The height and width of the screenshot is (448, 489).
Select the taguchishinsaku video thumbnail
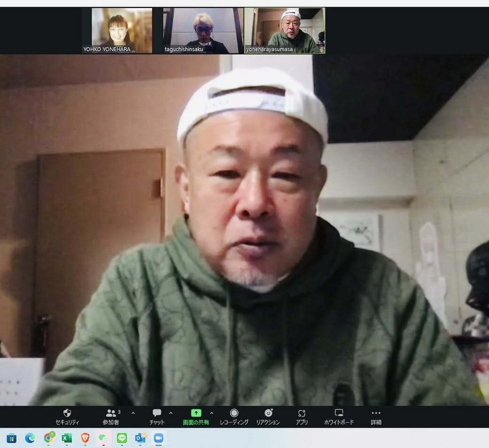tap(203, 30)
